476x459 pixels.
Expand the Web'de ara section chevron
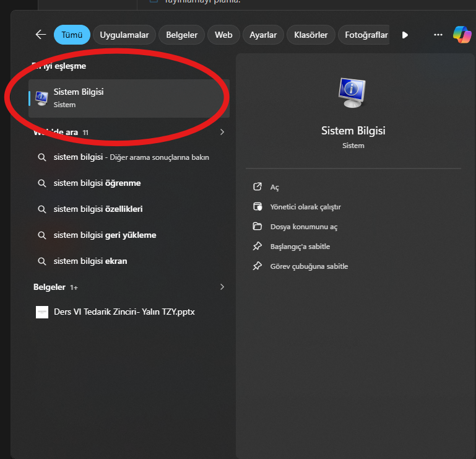pyautogui.click(x=222, y=132)
